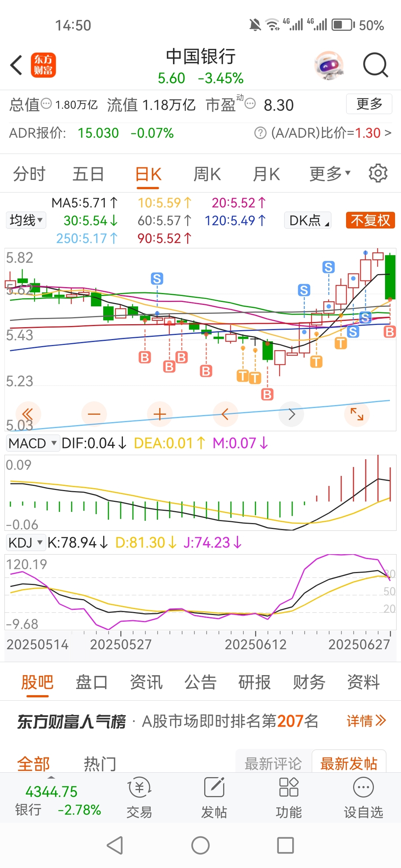401x868 pixels.
Task: Tap Android back navigation triangle
Action: point(115,845)
